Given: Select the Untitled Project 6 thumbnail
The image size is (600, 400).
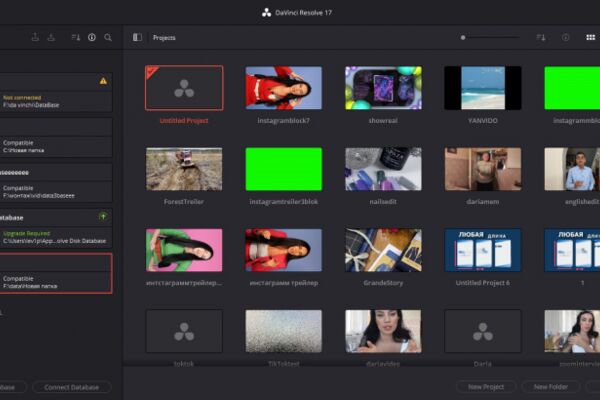Looking at the screenshot, I should 483,250.
